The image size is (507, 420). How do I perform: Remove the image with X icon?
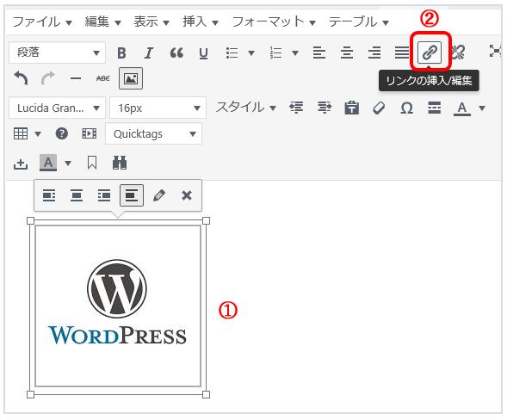187,195
